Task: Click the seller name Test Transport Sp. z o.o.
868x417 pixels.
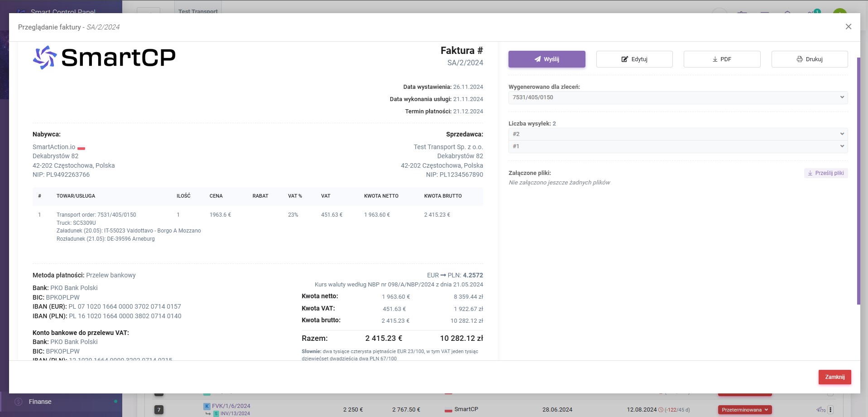Action: (x=448, y=147)
